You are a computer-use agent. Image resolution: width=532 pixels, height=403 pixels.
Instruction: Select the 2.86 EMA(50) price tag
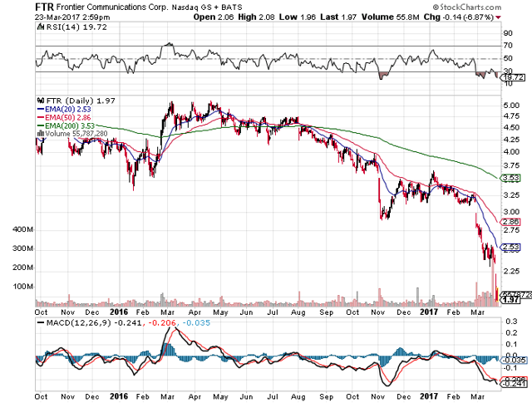[511, 223]
